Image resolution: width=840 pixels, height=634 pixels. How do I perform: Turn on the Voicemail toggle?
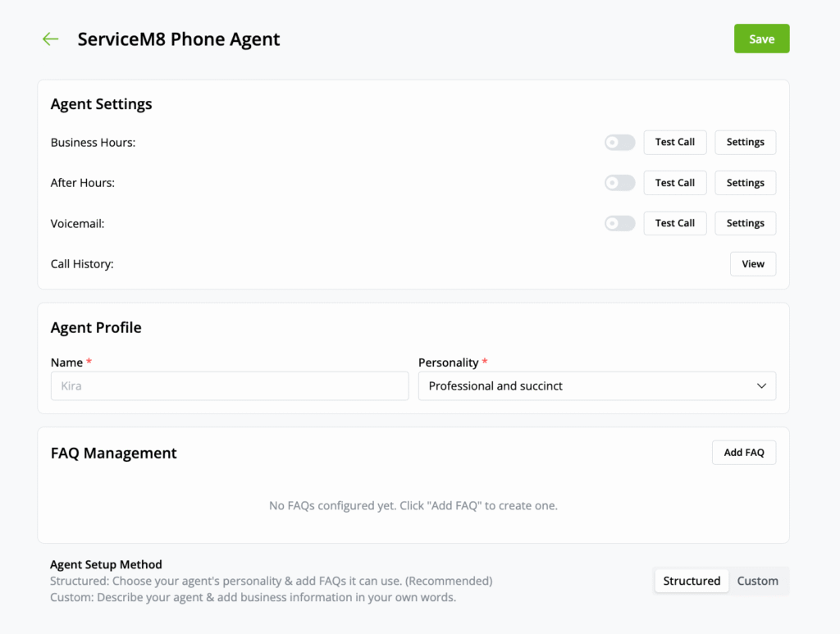619,223
